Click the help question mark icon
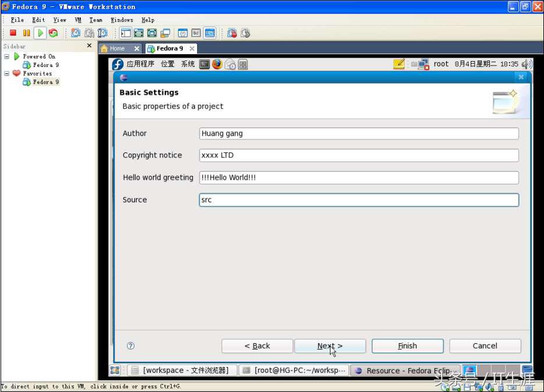This screenshot has height=392, width=544. click(x=130, y=345)
